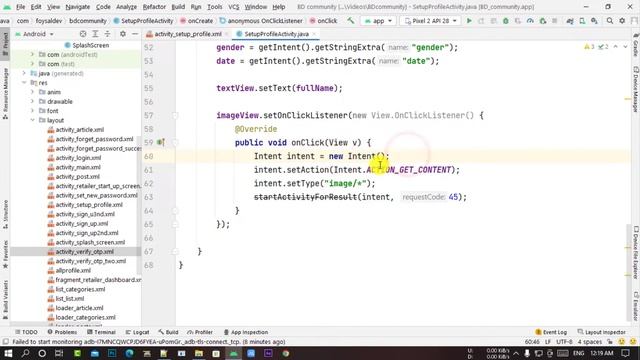This screenshot has height=360, width=640.
Task: Click the Windows Start button
Action: click(x=8, y=353)
